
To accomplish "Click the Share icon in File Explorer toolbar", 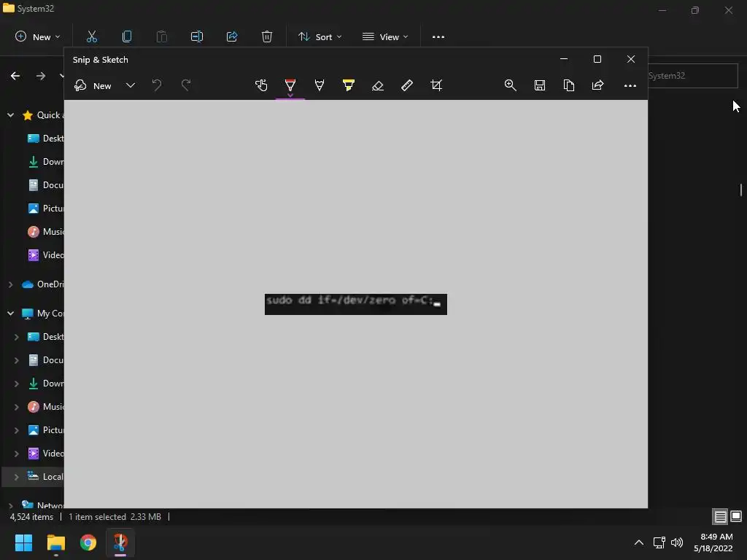I will point(232,36).
